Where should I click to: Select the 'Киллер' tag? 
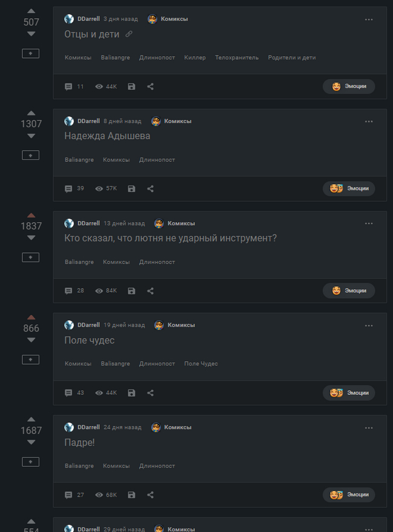(x=195, y=58)
